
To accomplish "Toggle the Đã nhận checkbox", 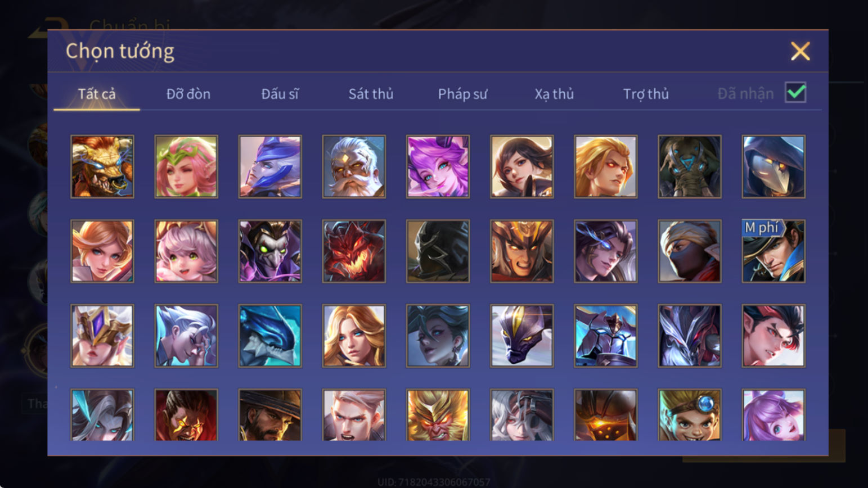I will point(795,92).
